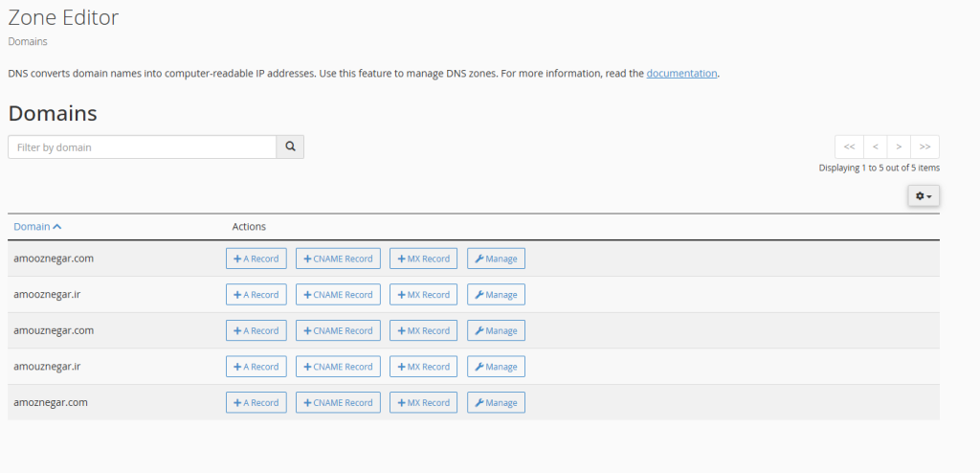Go to the next page of results
Viewport: 980px width, 473px height.
[899, 146]
